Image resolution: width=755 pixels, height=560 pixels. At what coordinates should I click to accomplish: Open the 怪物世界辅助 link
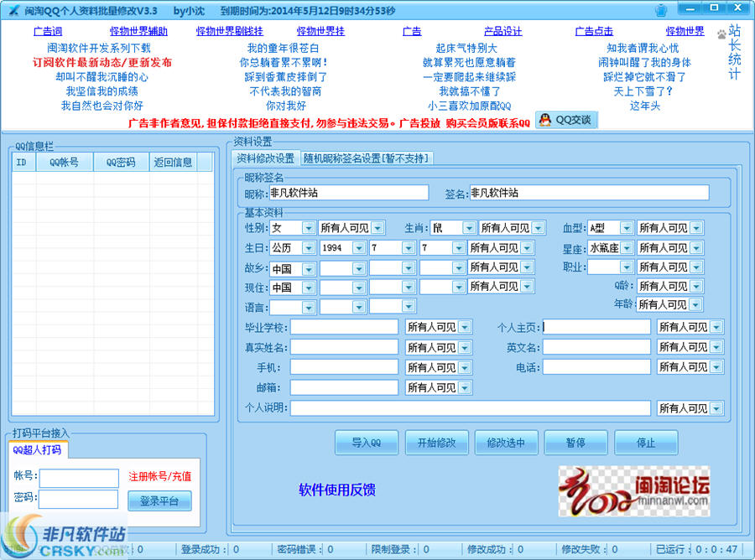(x=138, y=31)
